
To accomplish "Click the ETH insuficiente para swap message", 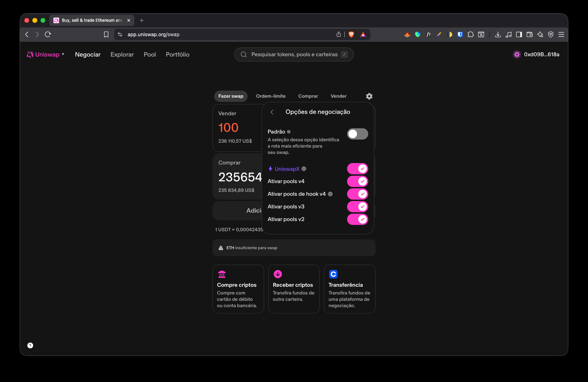I will (252, 248).
